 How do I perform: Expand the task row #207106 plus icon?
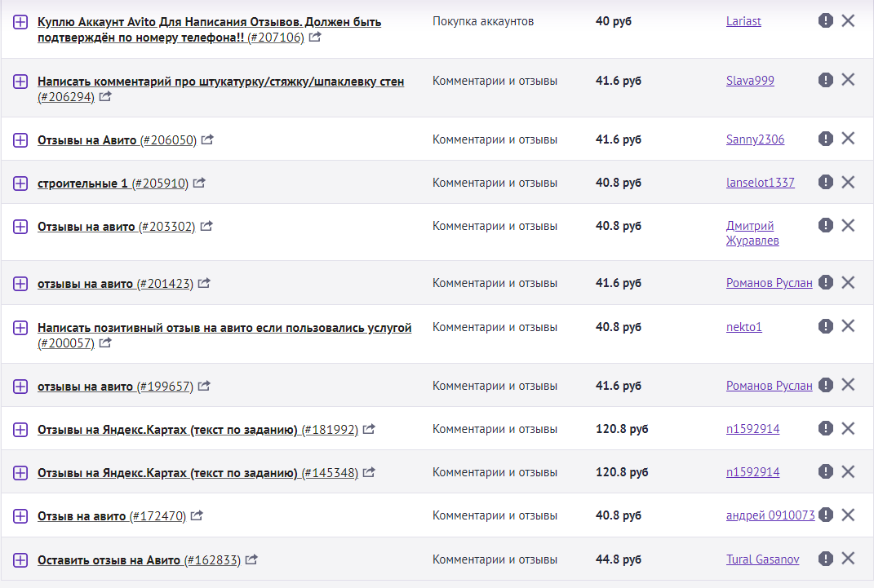point(21,23)
